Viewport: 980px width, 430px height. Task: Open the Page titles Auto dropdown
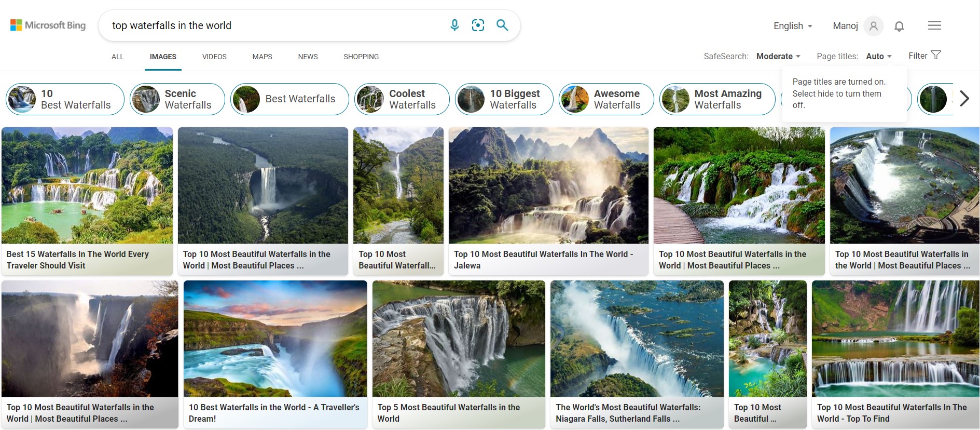click(879, 56)
